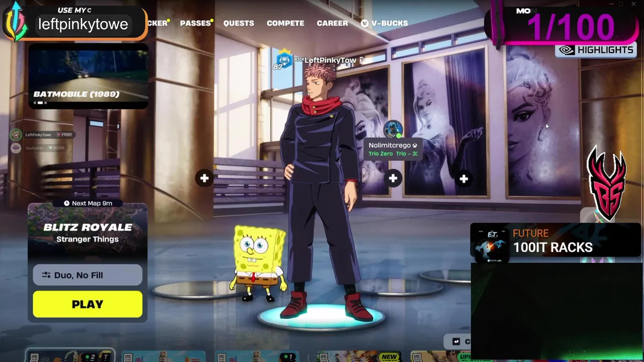Click the SpongeBob companion character

pyautogui.click(x=259, y=264)
